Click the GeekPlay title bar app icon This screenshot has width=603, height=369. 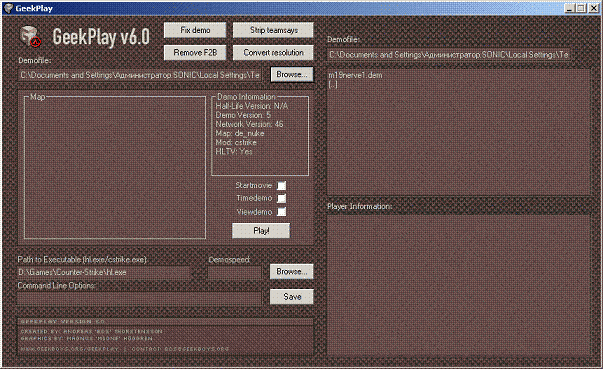coord(8,8)
